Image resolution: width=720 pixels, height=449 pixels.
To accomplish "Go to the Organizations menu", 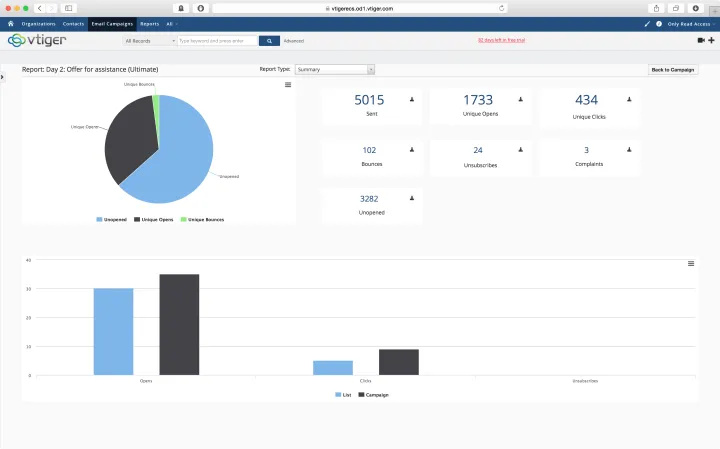I will (x=38, y=22).
